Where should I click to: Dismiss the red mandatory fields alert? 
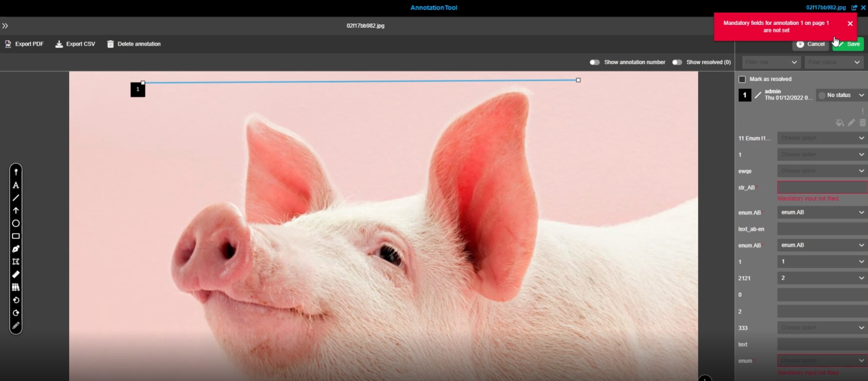click(x=850, y=24)
